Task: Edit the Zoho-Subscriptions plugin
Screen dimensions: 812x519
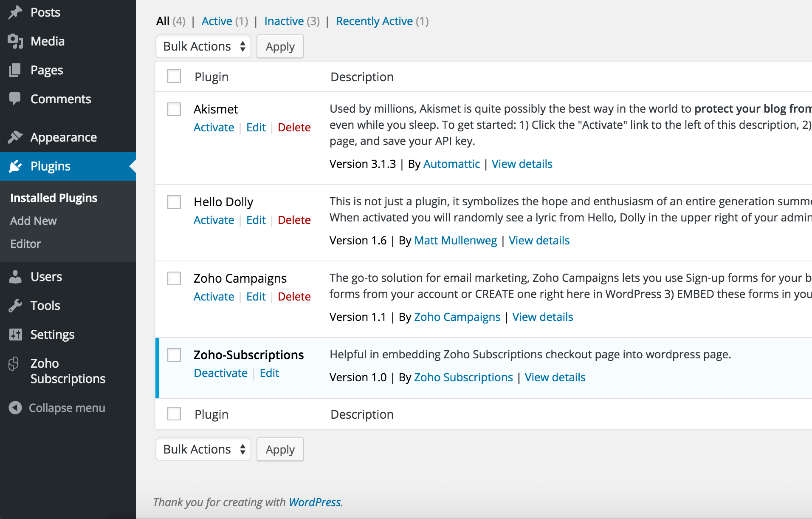Action: (270, 373)
